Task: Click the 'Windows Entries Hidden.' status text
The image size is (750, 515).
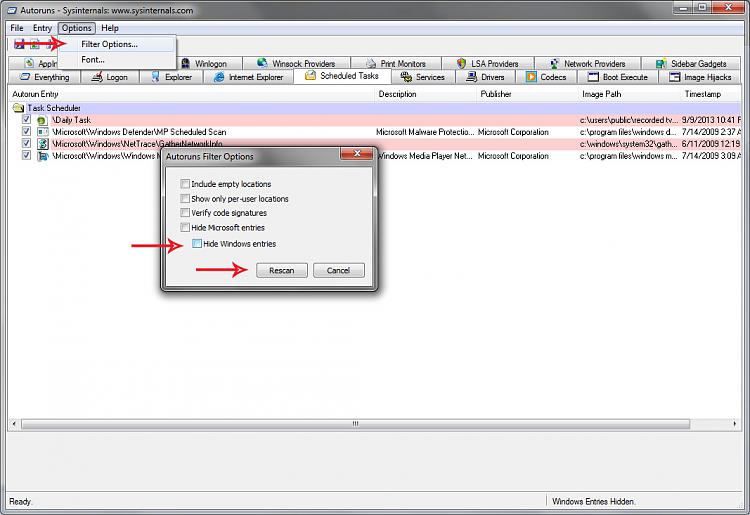Action: [x=594, y=502]
